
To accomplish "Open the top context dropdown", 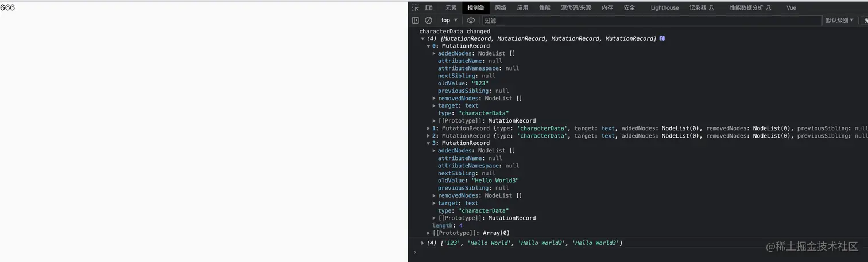I will click(449, 20).
